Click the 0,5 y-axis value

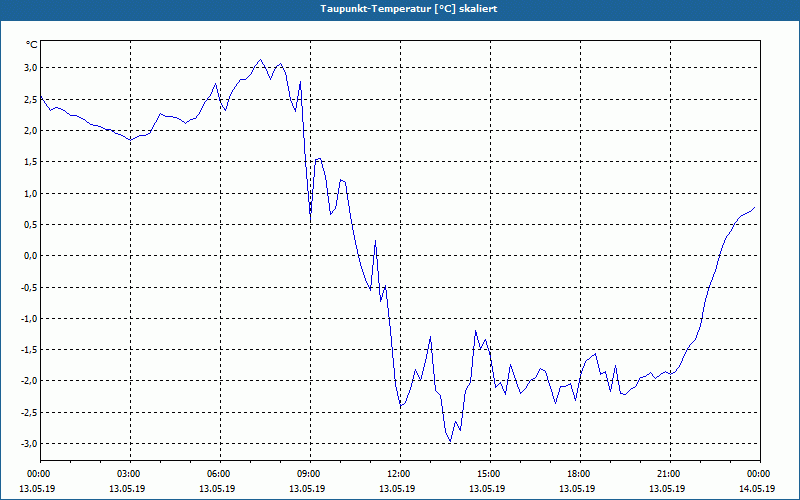tap(31, 224)
